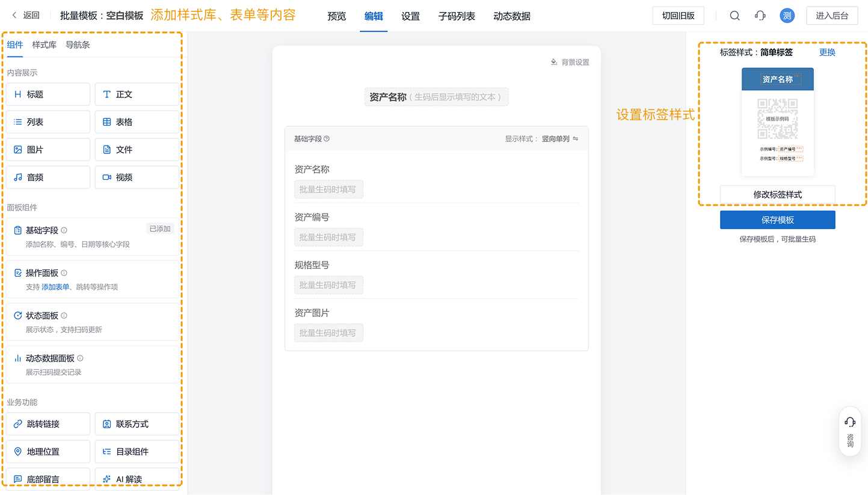Screen dimensions: 868x495
Task: Click the info icon beside 动态数据面板
Action: (80, 358)
